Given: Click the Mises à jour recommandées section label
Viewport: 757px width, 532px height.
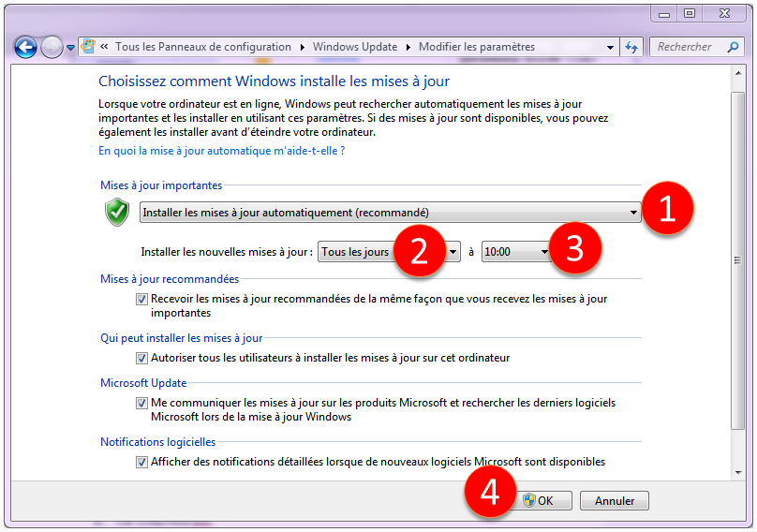Looking at the screenshot, I should (x=170, y=279).
